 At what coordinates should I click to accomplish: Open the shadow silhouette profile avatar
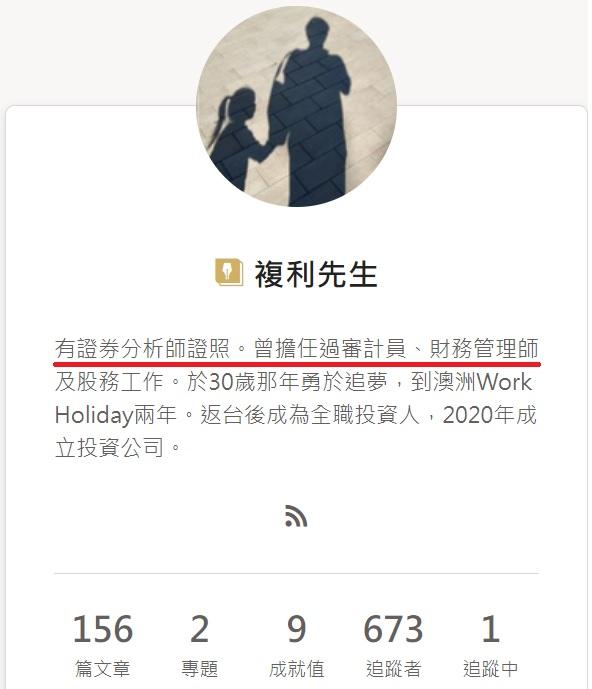296,106
